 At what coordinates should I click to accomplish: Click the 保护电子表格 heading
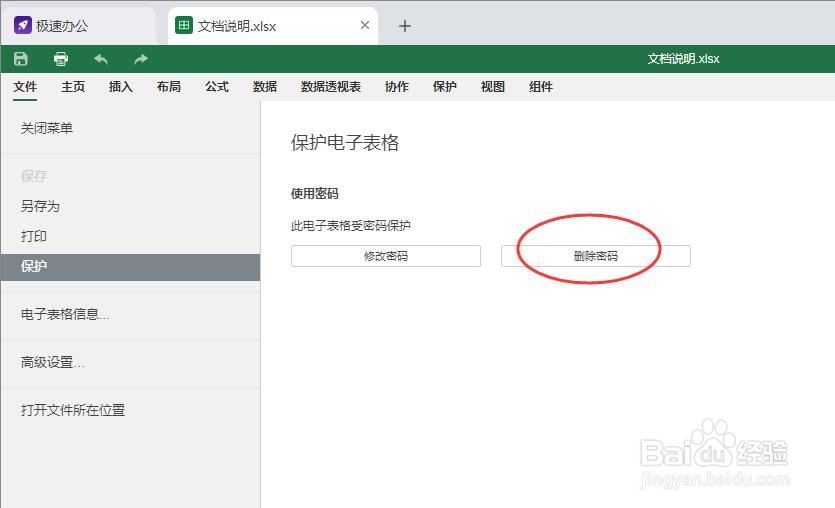[345, 143]
